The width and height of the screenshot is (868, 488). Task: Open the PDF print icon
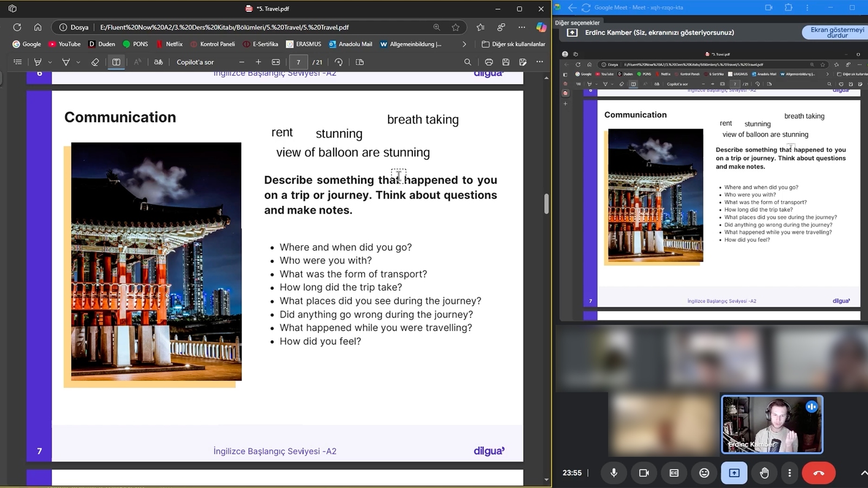[x=489, y=62]
